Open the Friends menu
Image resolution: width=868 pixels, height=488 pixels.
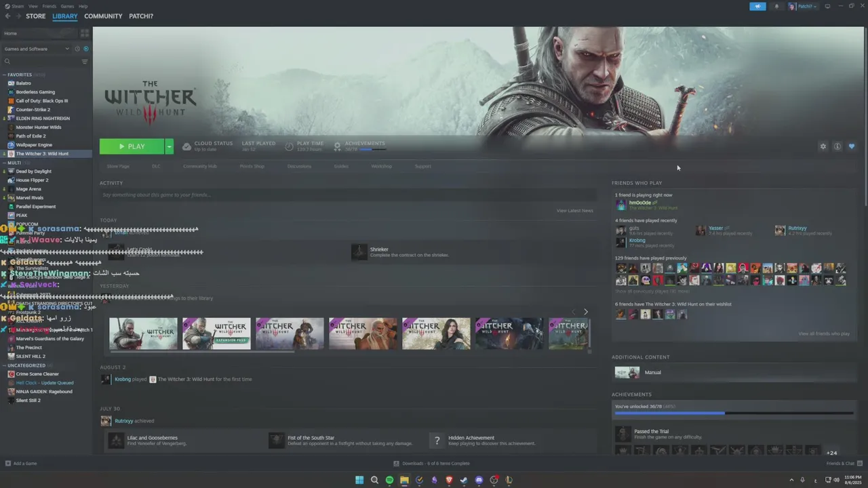coord(49,6)
